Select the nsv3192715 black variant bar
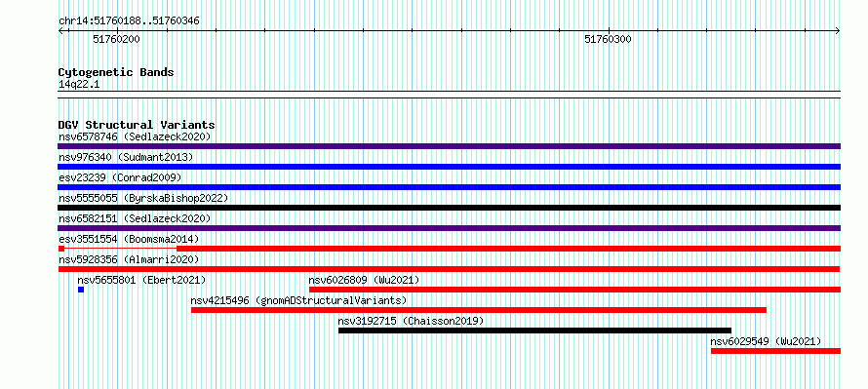 [534, 331]
